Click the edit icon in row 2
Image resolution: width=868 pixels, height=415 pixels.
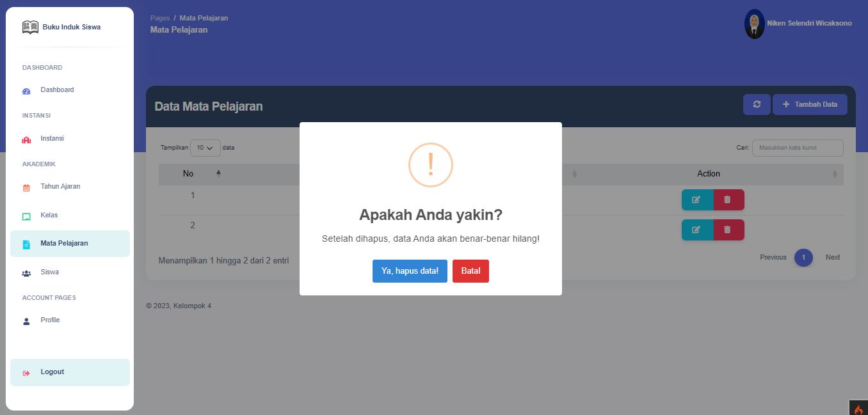[696, 230]
